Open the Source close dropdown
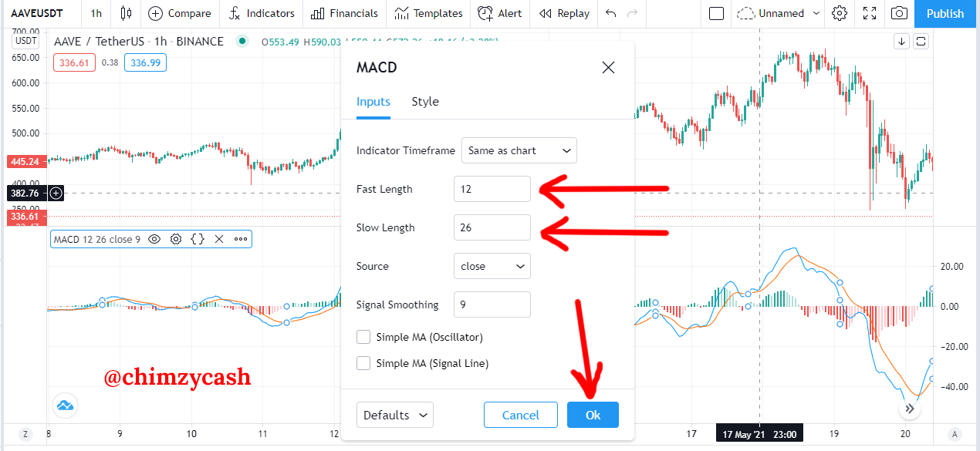Viewport: 980px width, 451px height. [492, 266]
